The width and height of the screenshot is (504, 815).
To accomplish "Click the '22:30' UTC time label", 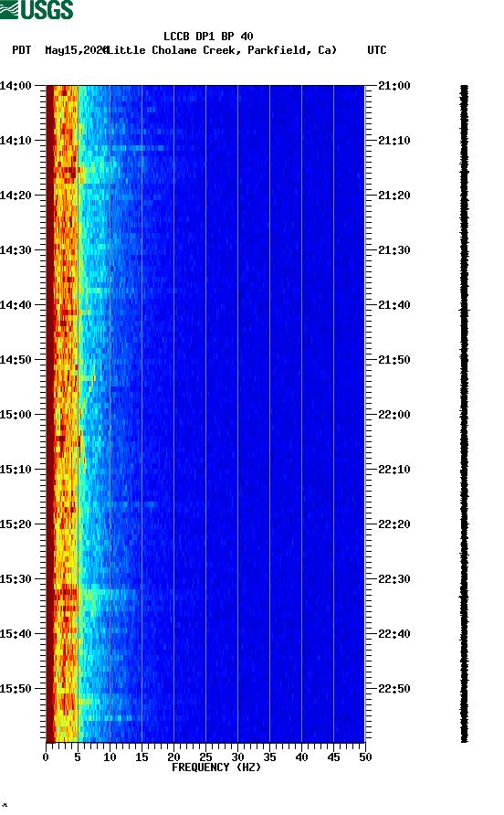I will click(x=394, y=579).
